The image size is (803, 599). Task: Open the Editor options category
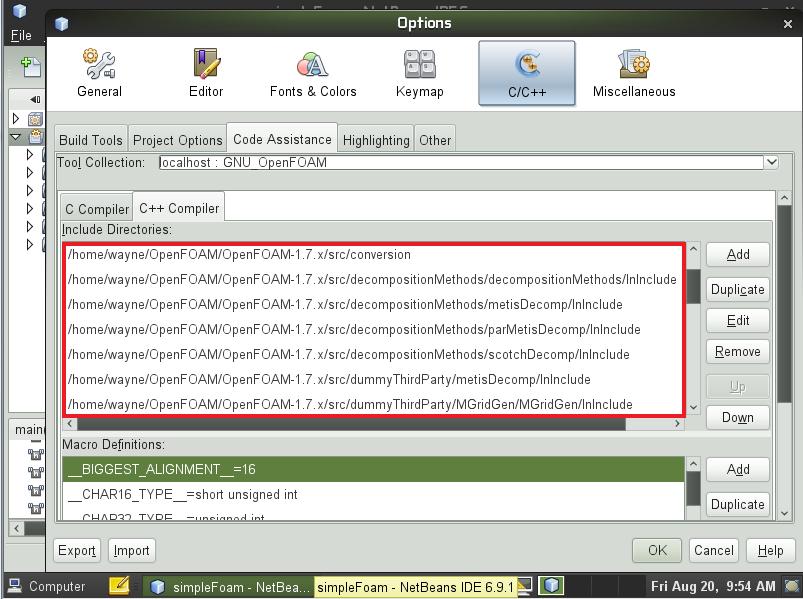tap(206, 73)
